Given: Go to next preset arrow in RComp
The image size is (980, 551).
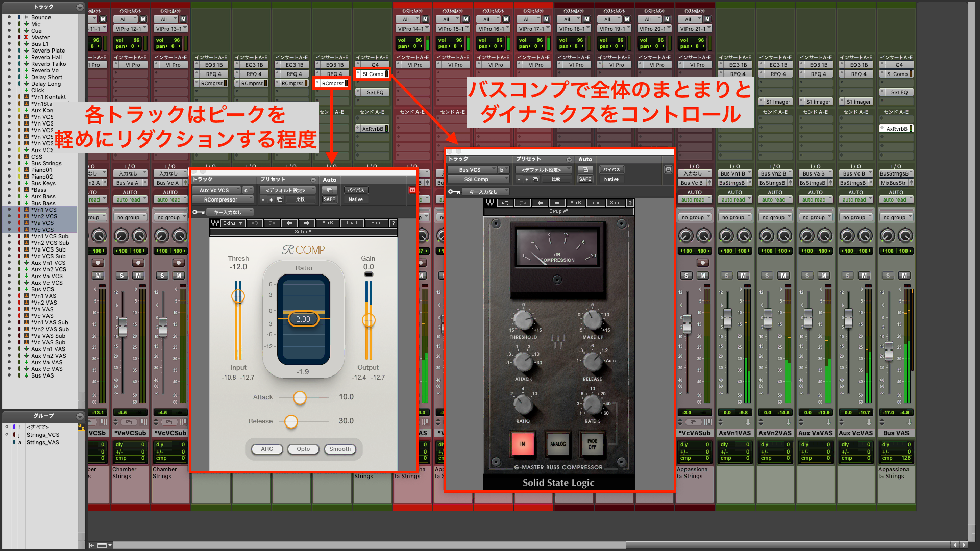Looking at the screenshot, I should tap(307, 223).
